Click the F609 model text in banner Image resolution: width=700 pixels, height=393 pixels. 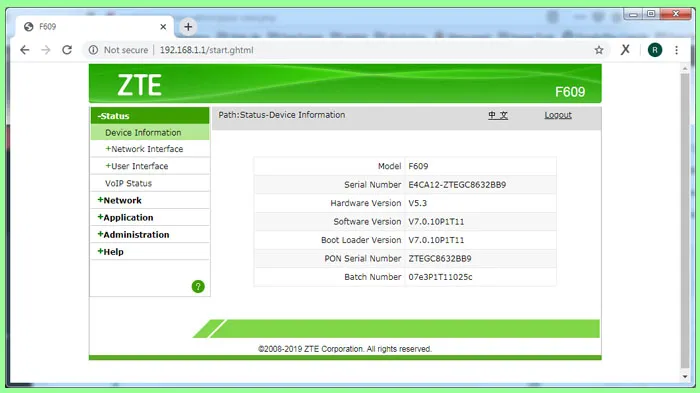(570, 92)
